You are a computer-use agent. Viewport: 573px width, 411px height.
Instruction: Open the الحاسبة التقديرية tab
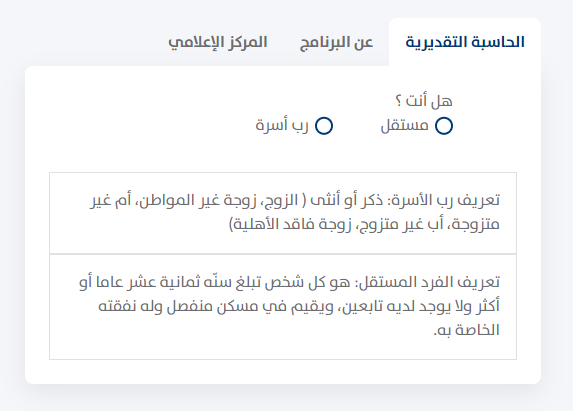coord(465,42)
